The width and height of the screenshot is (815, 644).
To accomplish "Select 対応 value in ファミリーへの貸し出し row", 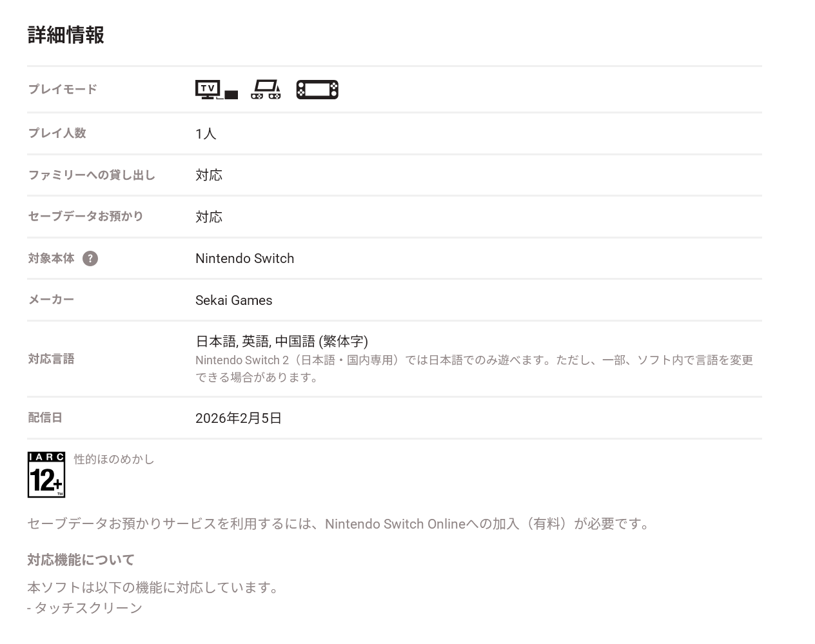I will coord(209,175).
